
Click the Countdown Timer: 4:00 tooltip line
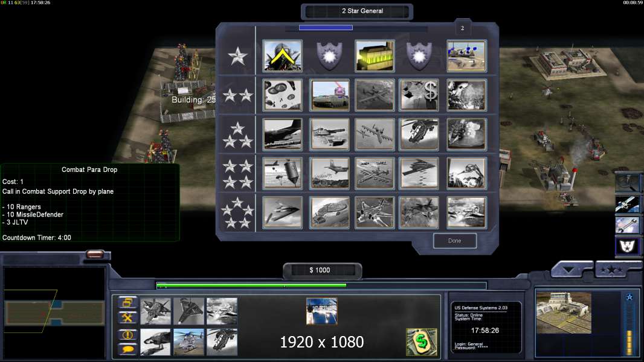coord(37,238)
